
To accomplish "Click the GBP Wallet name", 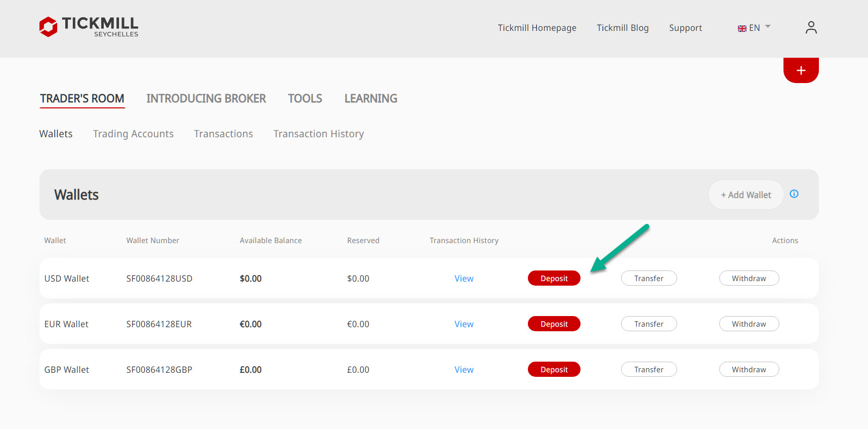I will tap(67, 370).
